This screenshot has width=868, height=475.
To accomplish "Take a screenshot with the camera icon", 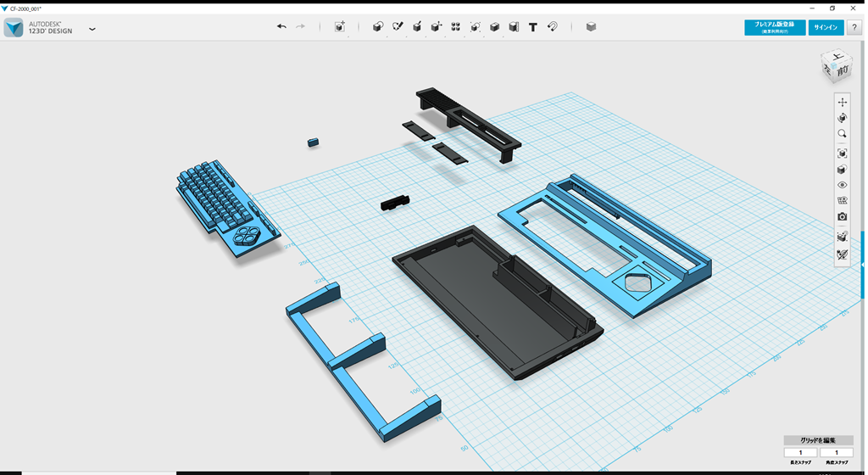I will pyautogui.click(x=842, y=217).
